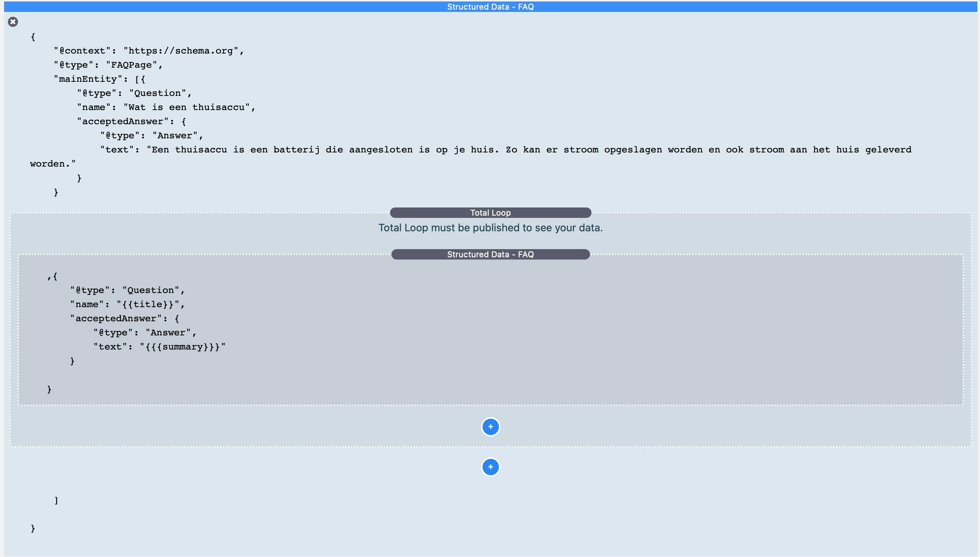
Task: Select the Total Loop label pill
Action: click(x=490, y=213)
